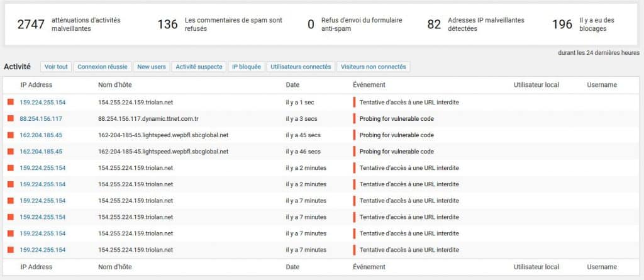
Task: Open first 159.224.255.154 IP link
Action: coord(42,102)
